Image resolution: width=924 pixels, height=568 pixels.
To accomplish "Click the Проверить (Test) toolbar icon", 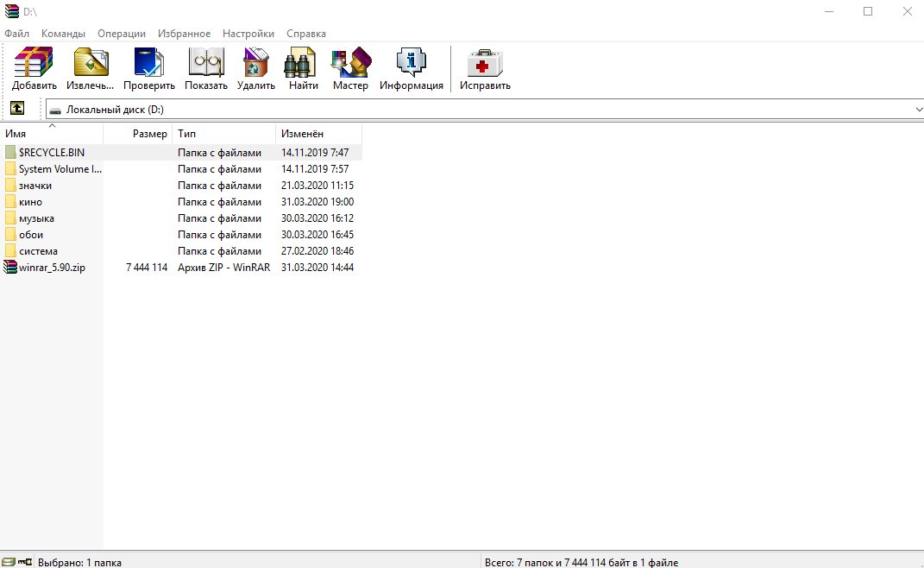I will [148, 62].
